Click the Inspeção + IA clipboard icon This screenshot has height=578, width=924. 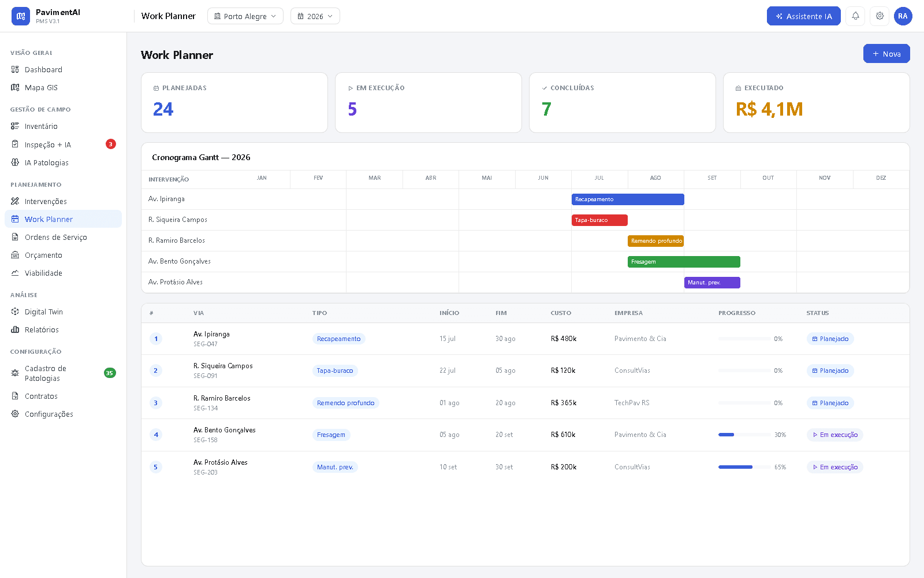point(15,144)
